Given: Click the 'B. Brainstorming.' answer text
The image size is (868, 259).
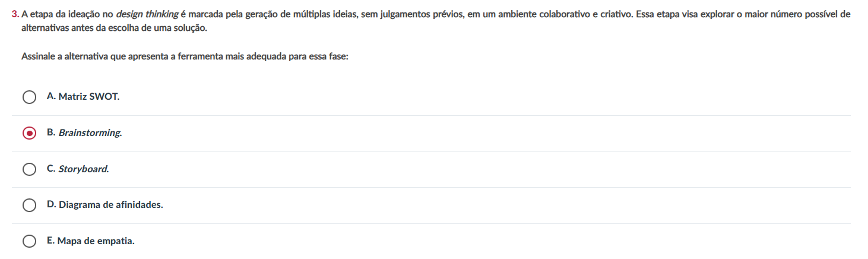Looking at the screenshot, I should 84,132.
